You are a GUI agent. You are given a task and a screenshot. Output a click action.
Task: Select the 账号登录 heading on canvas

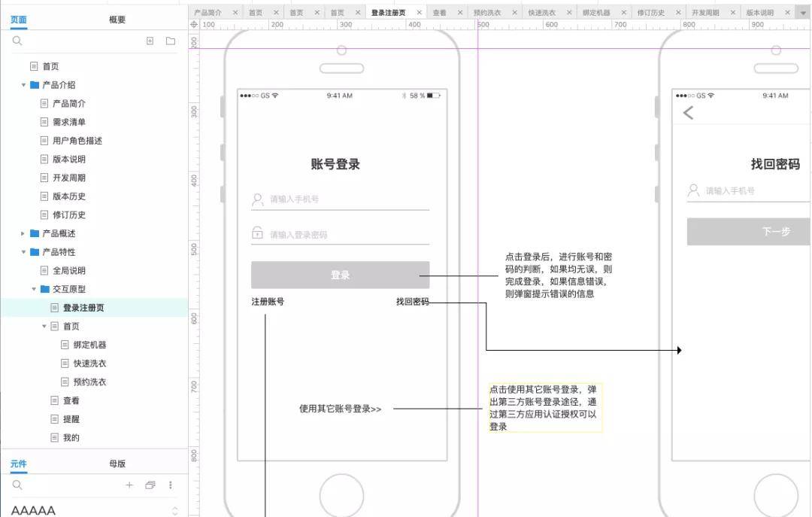(x=335, y=164)
